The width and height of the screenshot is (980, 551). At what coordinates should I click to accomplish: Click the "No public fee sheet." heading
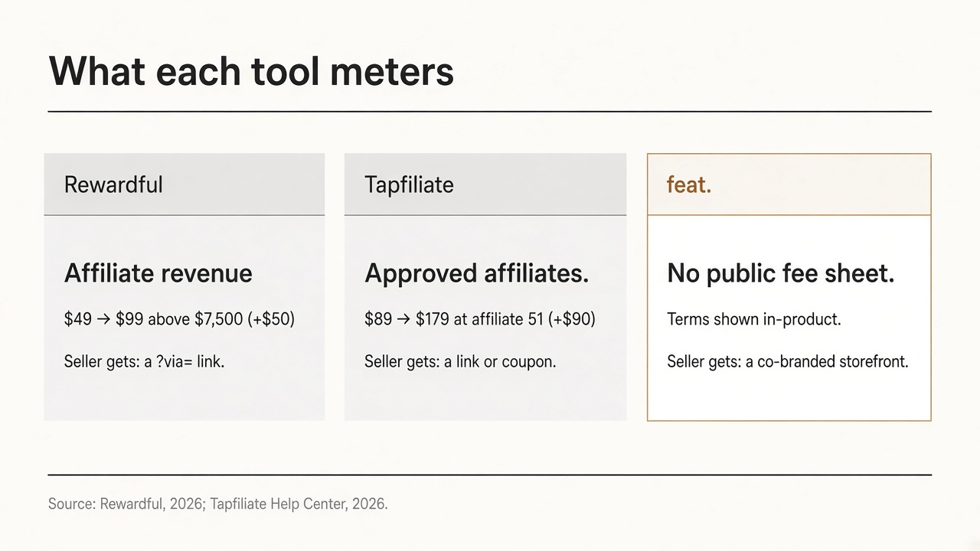781,273
